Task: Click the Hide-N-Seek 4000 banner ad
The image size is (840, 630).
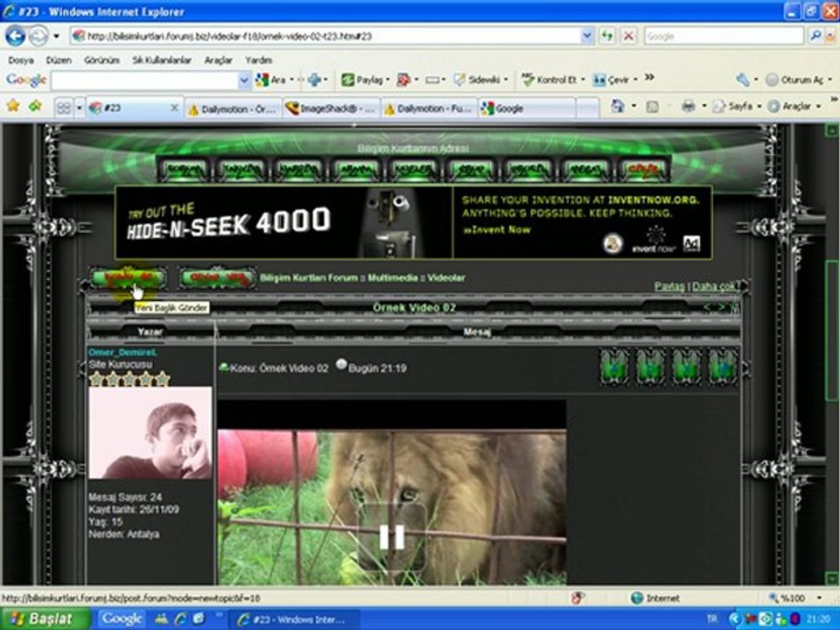Action: coord(283,222)
